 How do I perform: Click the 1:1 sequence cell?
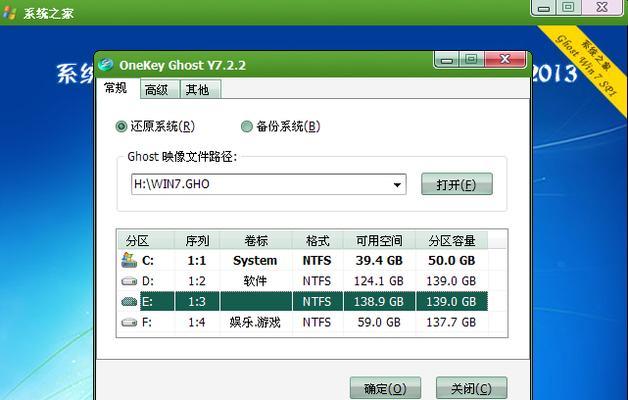pyautogui.click(x=197, y=261)
